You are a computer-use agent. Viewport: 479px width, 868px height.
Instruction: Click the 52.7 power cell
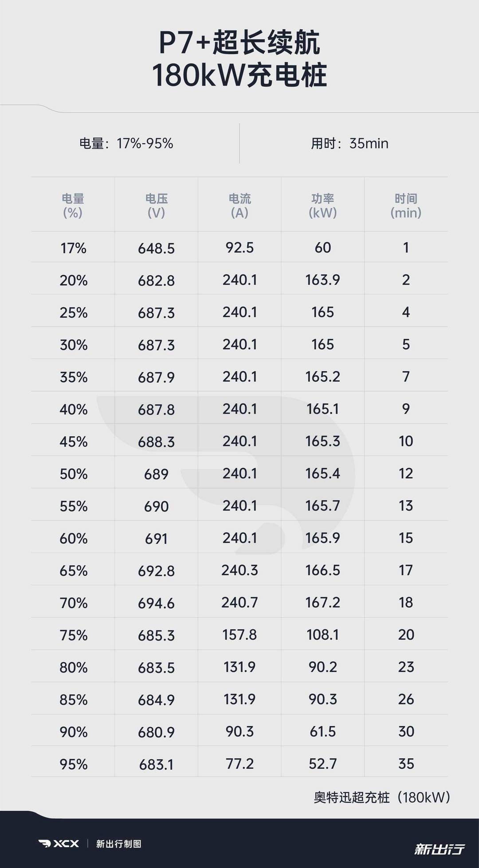click(322, 764)
